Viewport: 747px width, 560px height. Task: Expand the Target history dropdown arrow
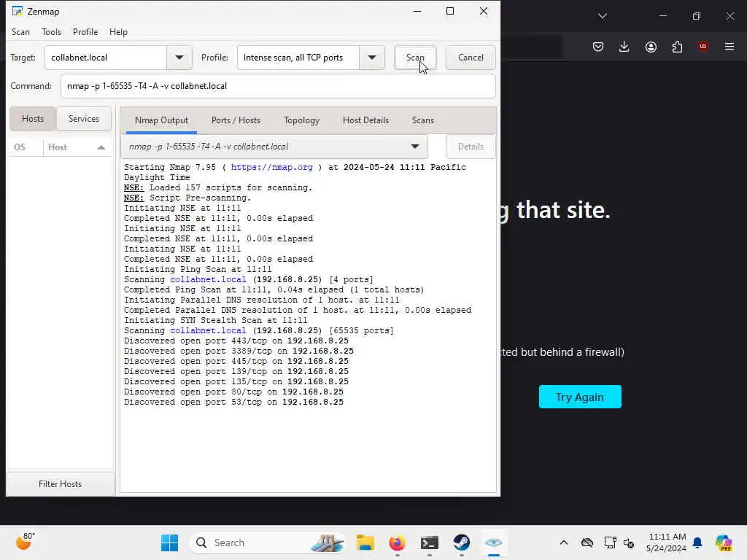tap(179, 58)
